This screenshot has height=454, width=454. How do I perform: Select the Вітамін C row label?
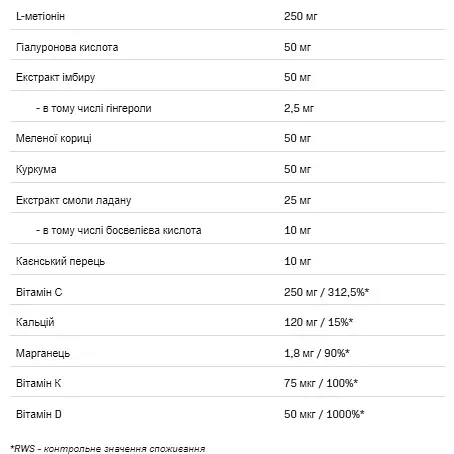(x=39, y=292)
